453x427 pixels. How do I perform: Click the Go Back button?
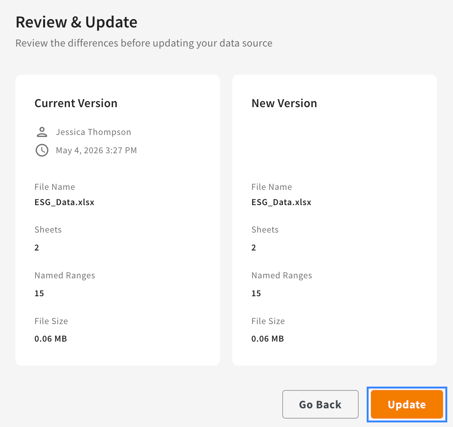coord(320,404)
